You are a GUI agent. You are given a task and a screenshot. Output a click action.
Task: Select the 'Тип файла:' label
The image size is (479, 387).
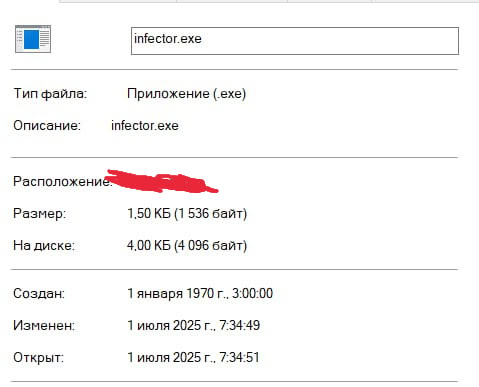coord(50,94)
